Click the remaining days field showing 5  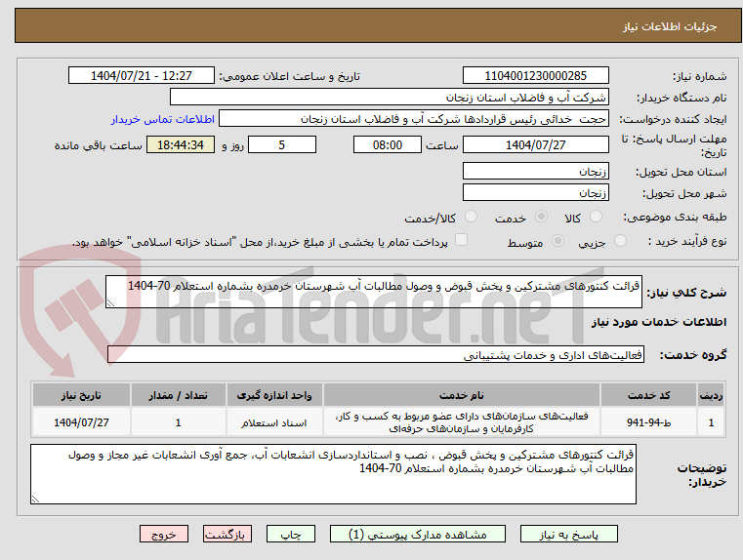pos(282,144)
